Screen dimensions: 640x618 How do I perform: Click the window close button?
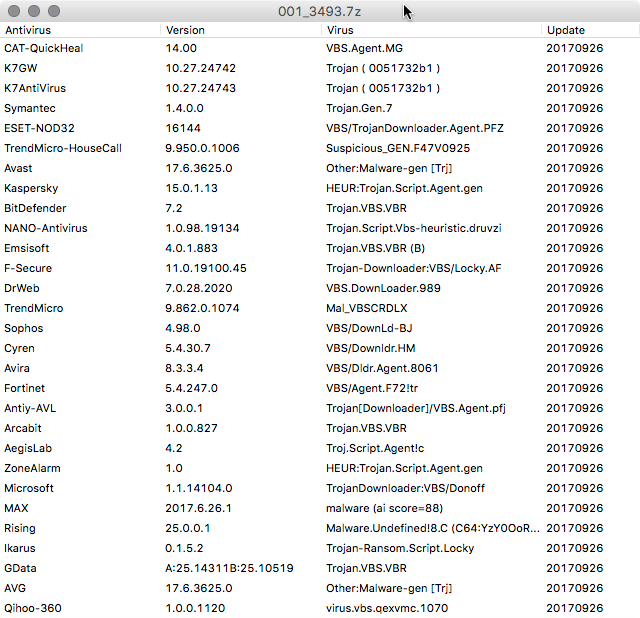point(14,11)
